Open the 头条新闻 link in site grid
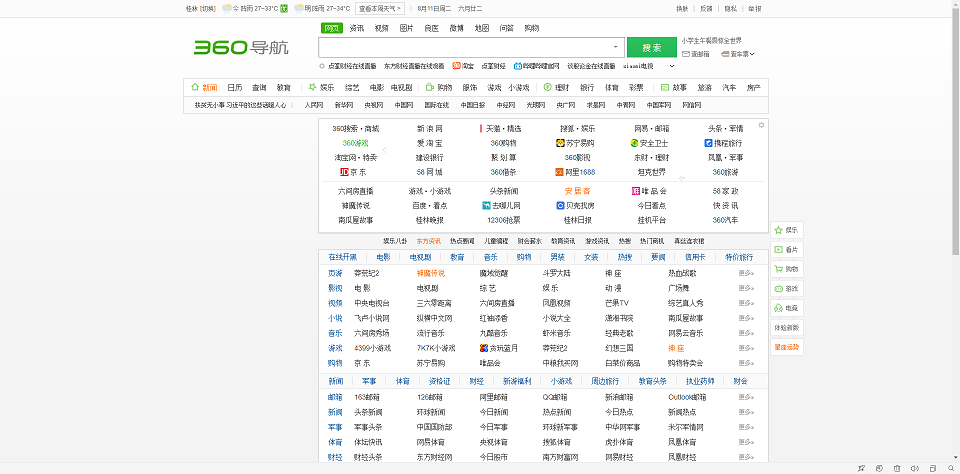The width and height of the screenshot is (960, 474). pyautogui.click(x=503, y=191)
